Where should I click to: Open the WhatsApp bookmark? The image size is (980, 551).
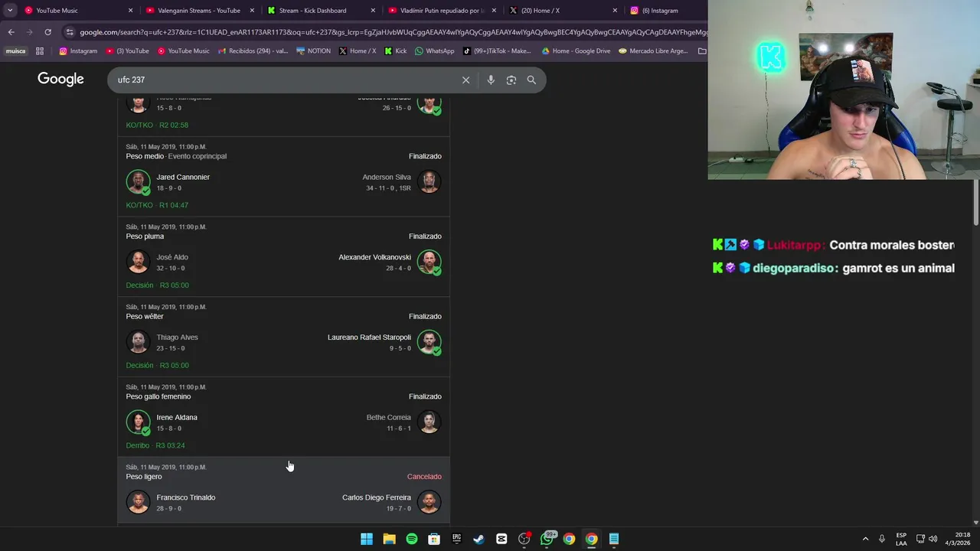click(x=434, y=51)
